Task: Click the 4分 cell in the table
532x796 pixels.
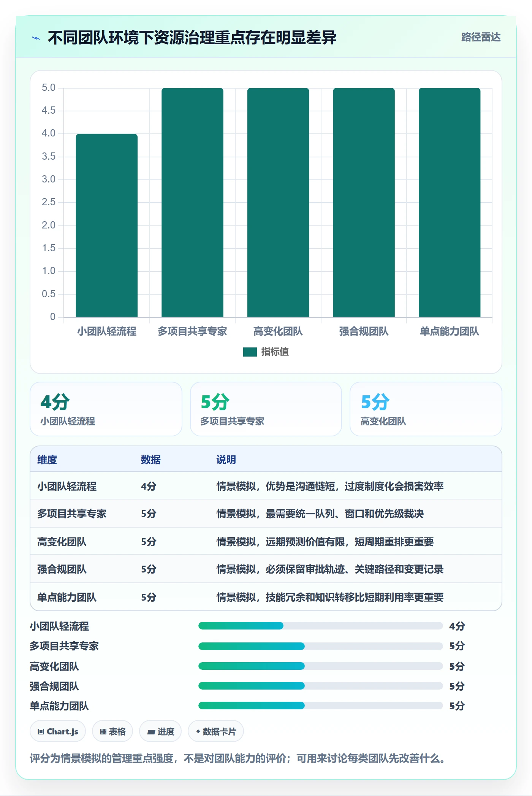Action: [149, 487]
